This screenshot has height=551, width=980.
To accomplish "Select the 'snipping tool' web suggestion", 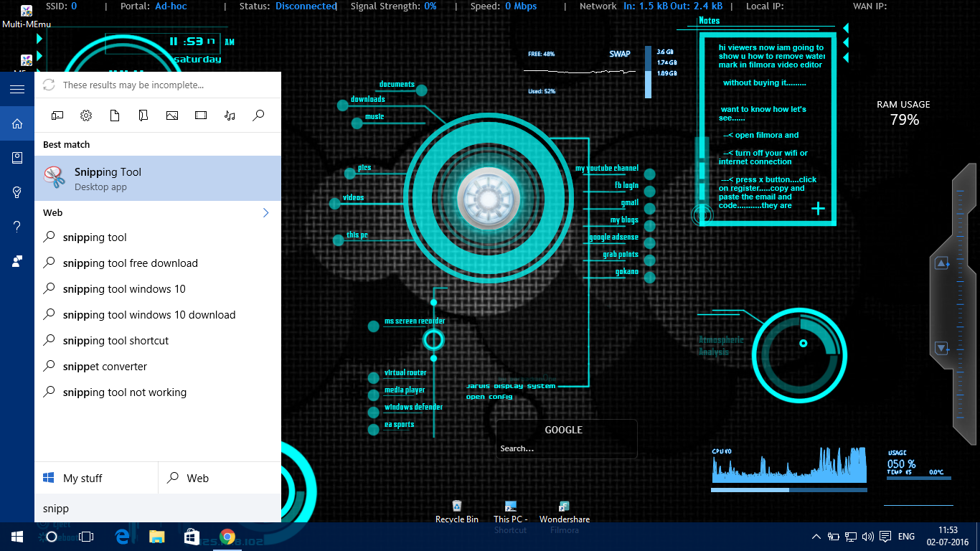I will click(158, 237).
